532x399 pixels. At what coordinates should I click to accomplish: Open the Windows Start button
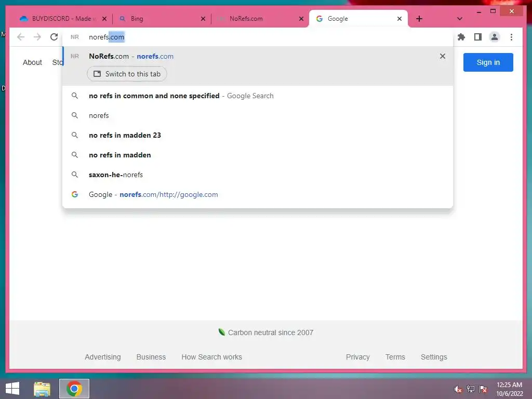[x=12, y=389]
